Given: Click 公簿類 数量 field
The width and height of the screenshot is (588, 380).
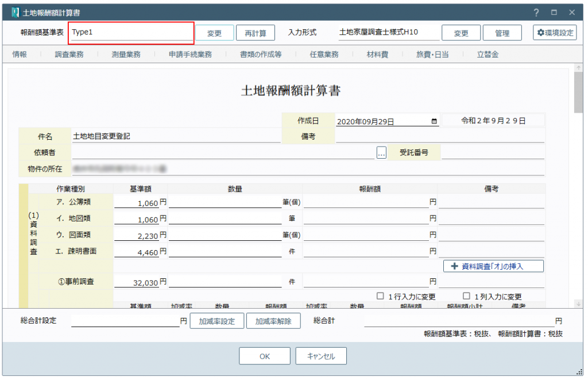Looking at the screenshot, I should [x=225, y=202].
